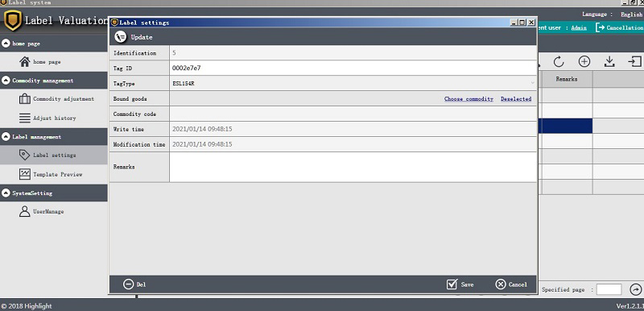644x311 pixels.
Task: Click the refresh icon in the toolbar
Action: 559,62
